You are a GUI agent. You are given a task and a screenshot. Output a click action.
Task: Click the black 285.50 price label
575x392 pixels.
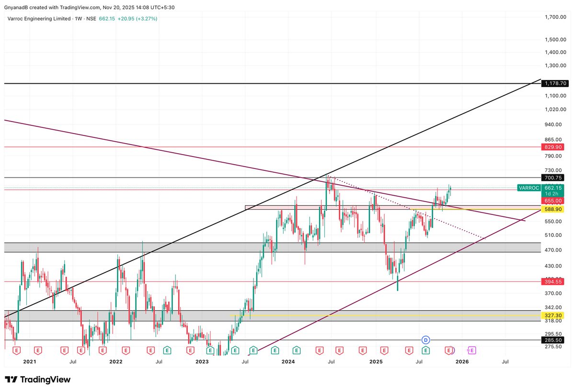tap(553, 340)
